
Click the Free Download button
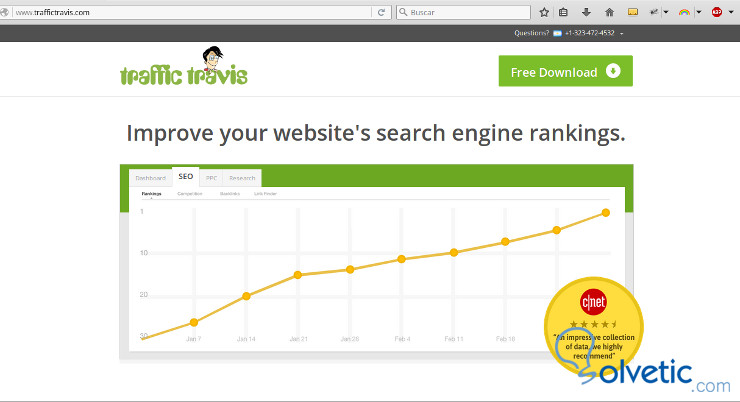[x=565, y=71]
